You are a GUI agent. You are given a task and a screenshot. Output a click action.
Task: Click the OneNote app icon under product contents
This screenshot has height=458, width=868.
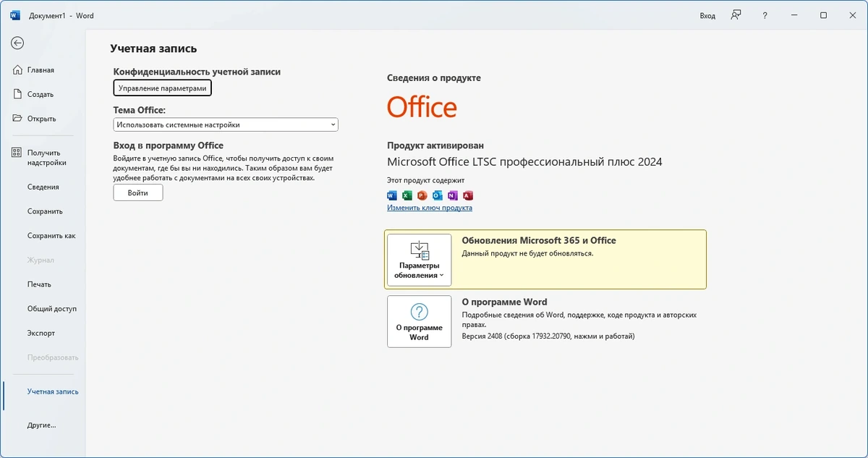453,195
